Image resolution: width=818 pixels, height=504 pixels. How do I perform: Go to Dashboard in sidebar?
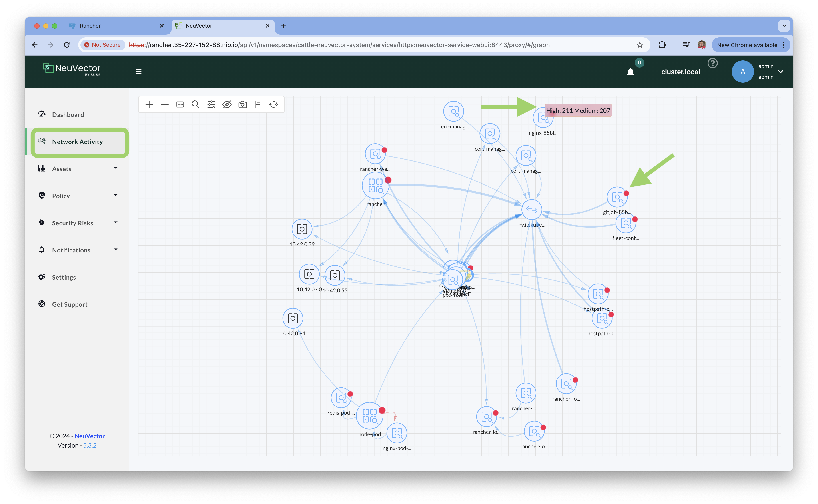68,115
